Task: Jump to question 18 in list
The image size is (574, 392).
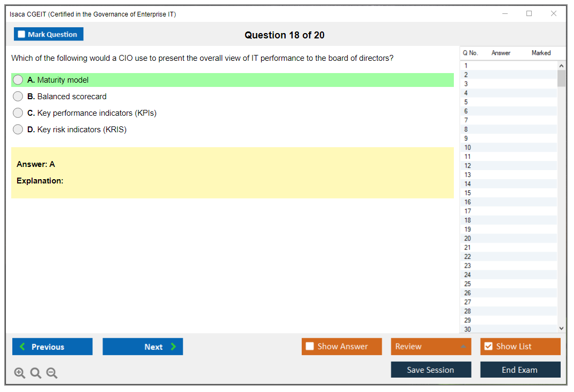Action: (x=468, y=220)
